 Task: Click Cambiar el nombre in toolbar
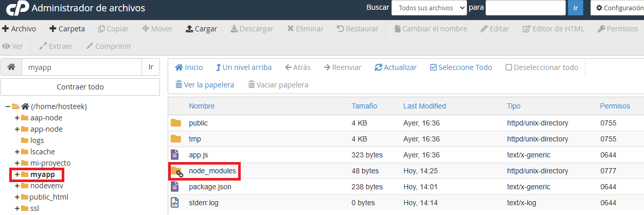tap(431, 29)
